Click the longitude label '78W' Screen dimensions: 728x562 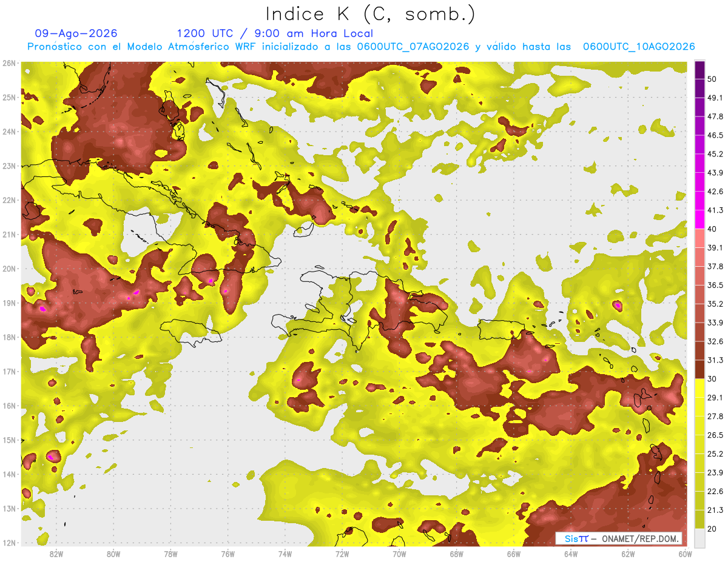[x=170, y=554]
